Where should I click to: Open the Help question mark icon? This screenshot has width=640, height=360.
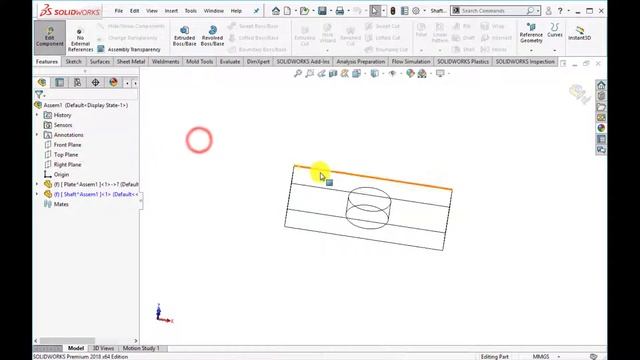click(560, 11)
